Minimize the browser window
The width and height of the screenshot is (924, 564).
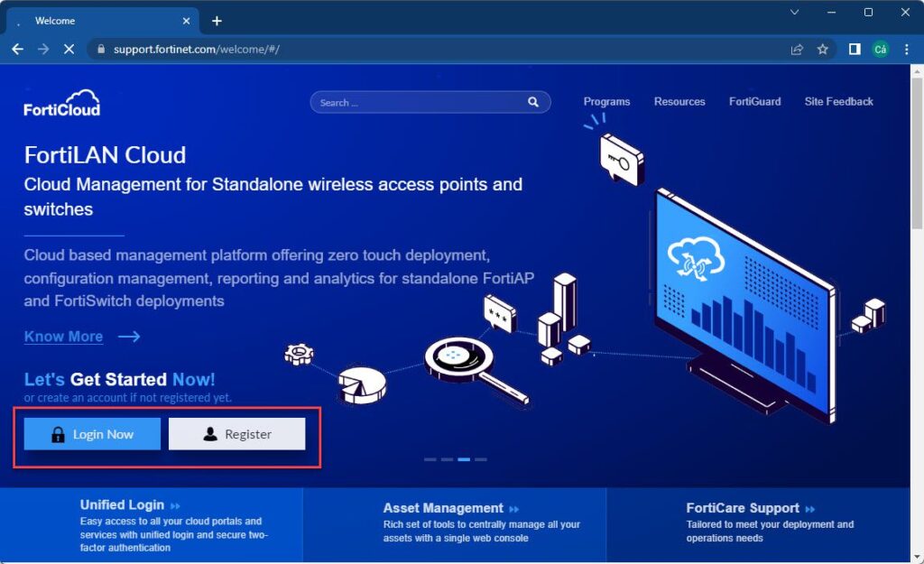(x=831, y=12)
